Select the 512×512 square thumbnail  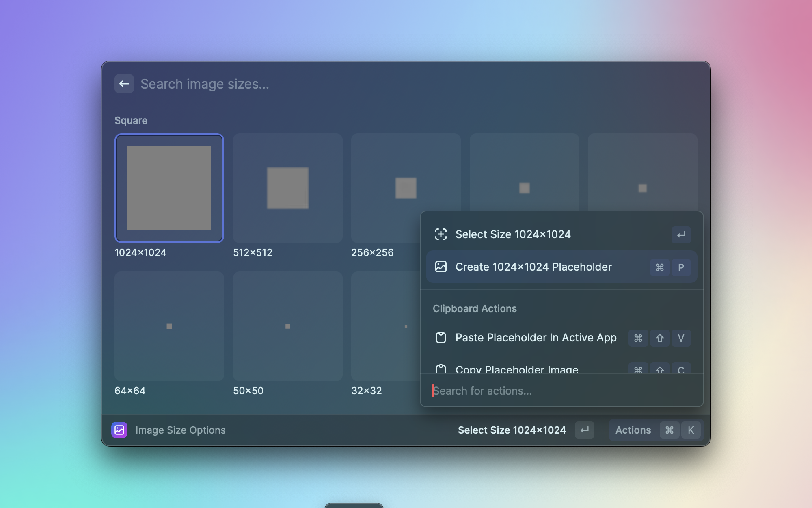(288, 188)
